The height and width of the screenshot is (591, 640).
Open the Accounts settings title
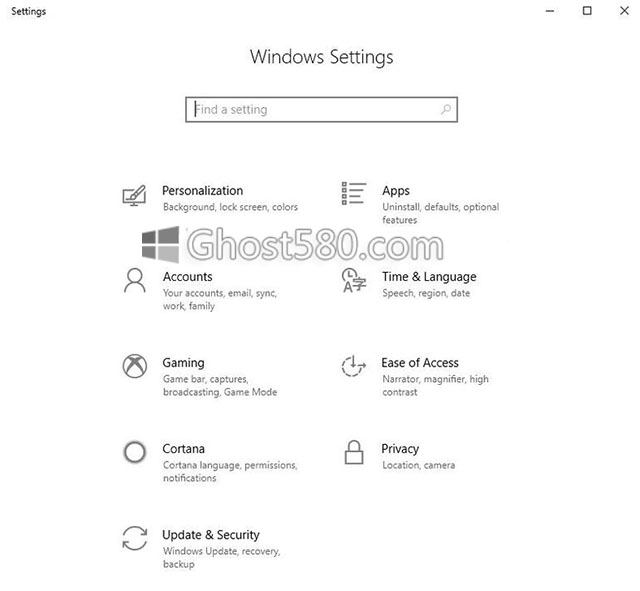coord(188,277)
